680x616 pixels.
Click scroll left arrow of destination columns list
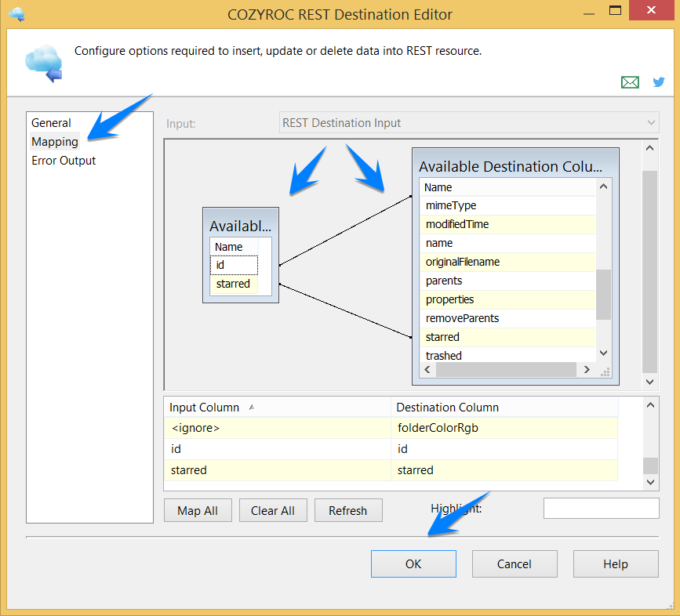(x=427, y=369)
